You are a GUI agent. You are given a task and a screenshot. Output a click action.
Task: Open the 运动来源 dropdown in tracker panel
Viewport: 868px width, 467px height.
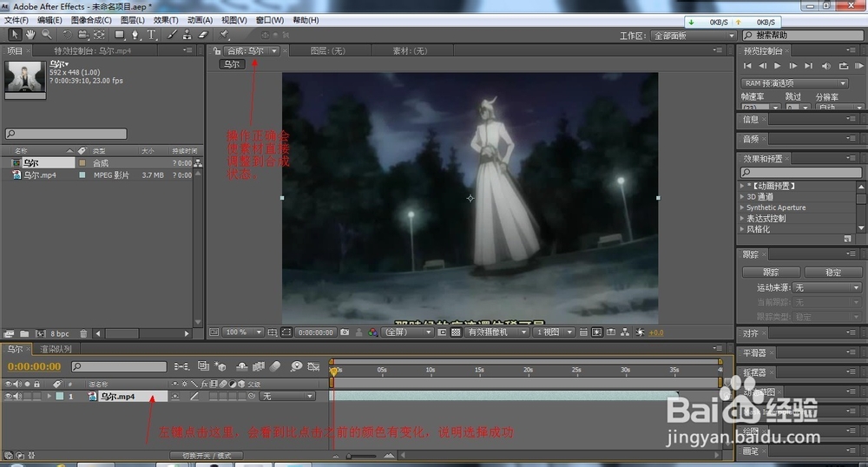pyautogui.click(x=827, y=287)
